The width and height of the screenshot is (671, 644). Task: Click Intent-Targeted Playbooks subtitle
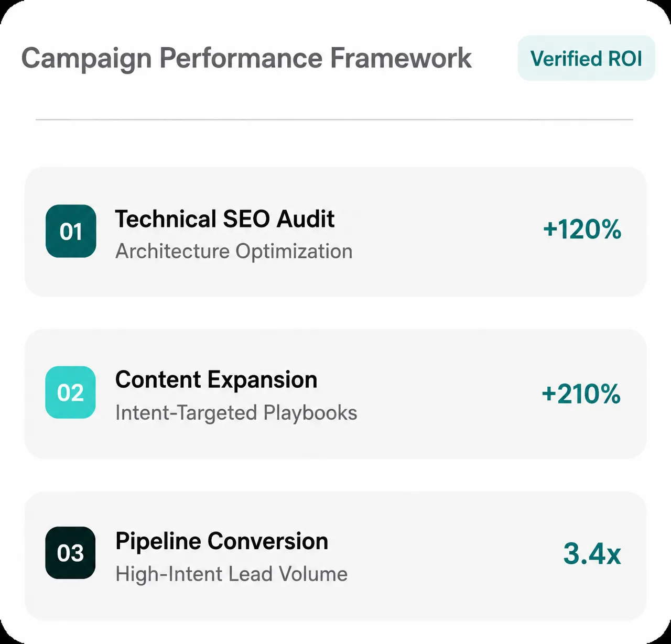tap(236, 413)
